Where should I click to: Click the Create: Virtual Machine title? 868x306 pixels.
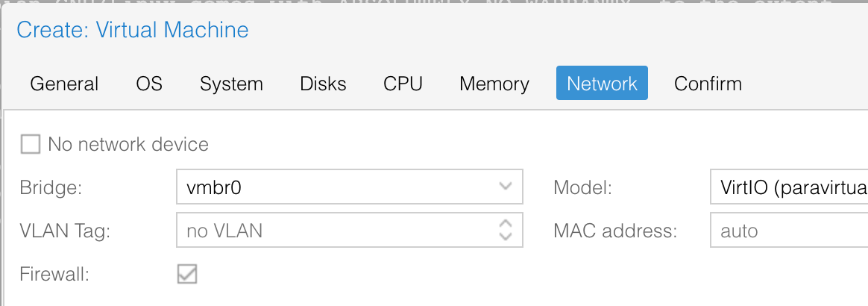point(132,30)
